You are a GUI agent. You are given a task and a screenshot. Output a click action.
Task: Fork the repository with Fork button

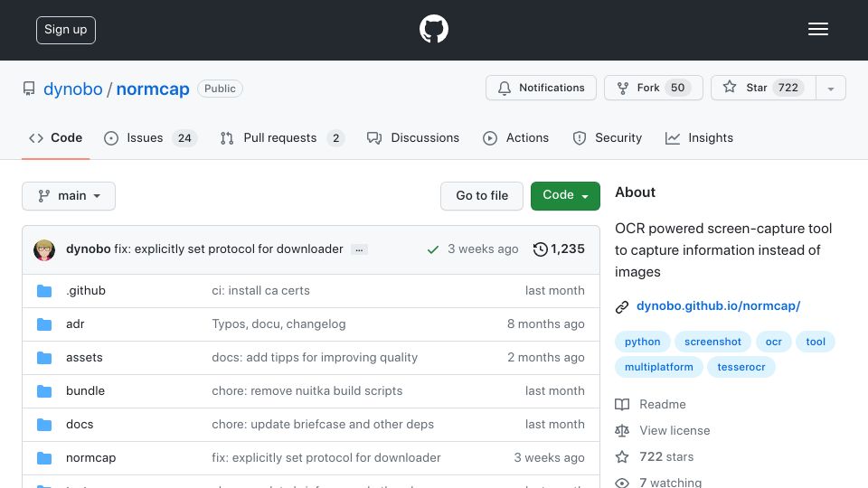point(653,88)
